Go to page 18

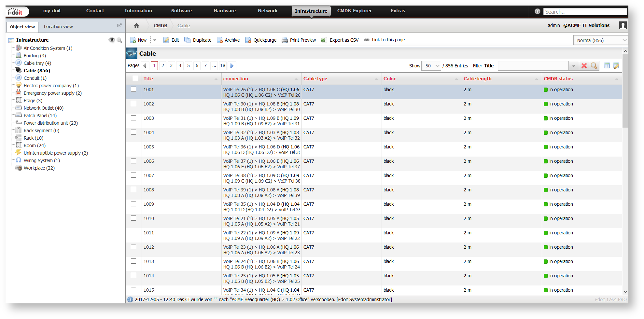[223, 65]
